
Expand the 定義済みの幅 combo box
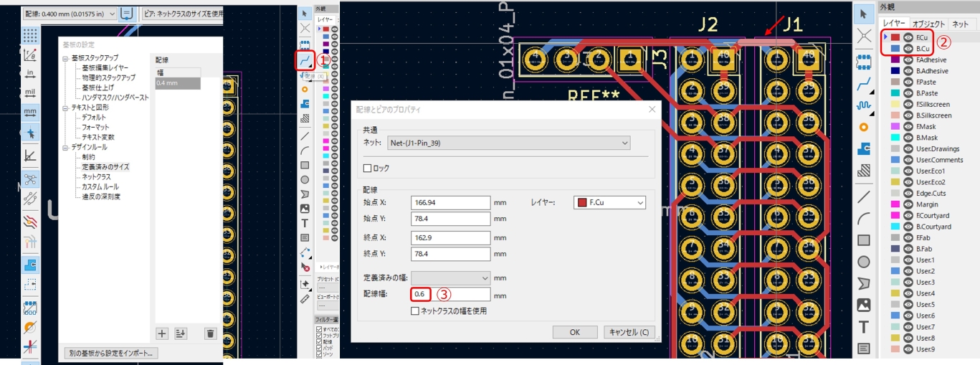click(450, 278)
